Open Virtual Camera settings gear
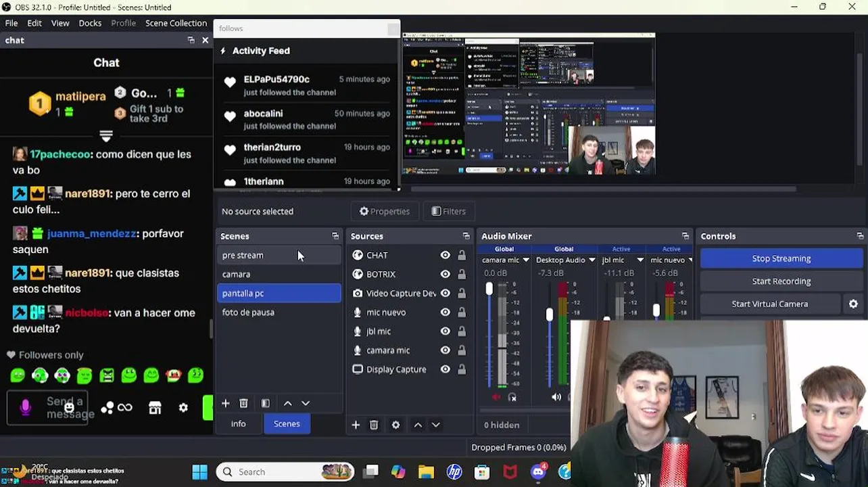This screenshot has height=487, width=868. [x=853, y=304]
